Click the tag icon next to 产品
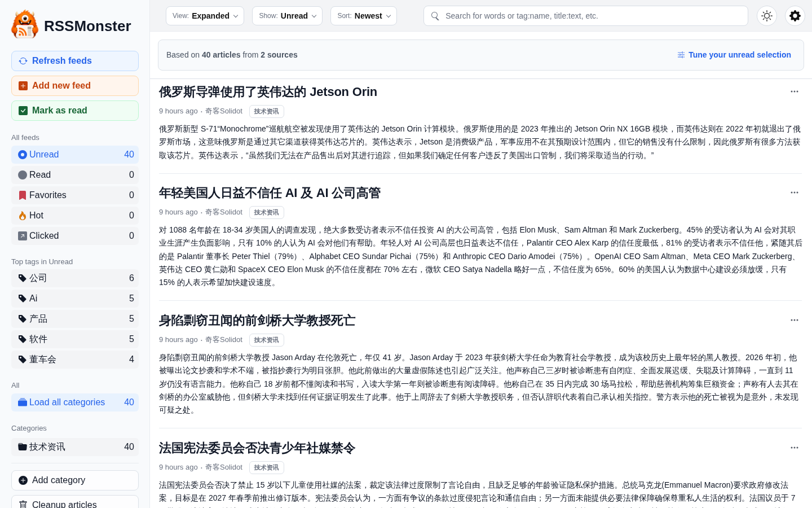812x508 pixels. (23, 319)
